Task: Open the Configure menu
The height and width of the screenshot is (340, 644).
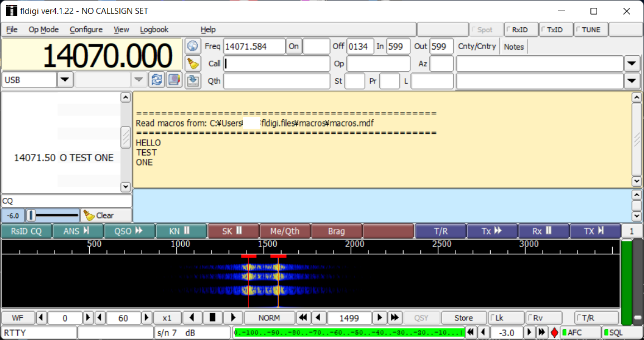Action: click(86, 30)
